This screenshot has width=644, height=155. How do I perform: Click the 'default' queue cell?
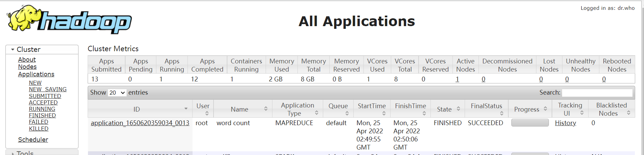coord(336,123)
